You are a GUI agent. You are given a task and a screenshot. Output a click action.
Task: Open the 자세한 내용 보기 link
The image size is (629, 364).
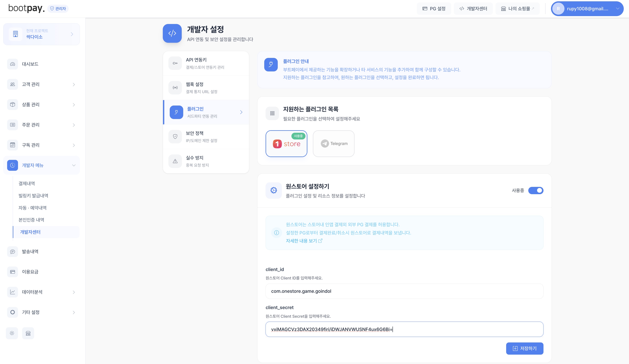302,241
